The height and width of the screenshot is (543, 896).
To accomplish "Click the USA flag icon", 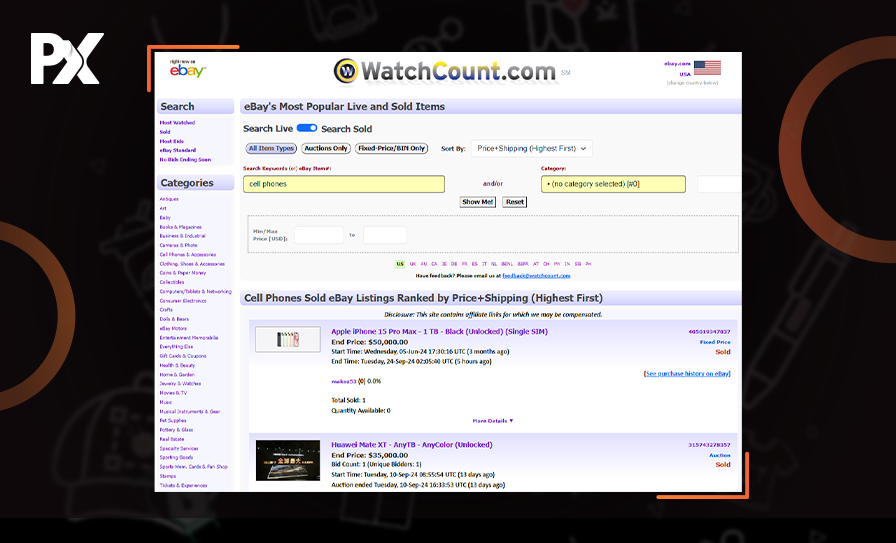I will (707, 68).
